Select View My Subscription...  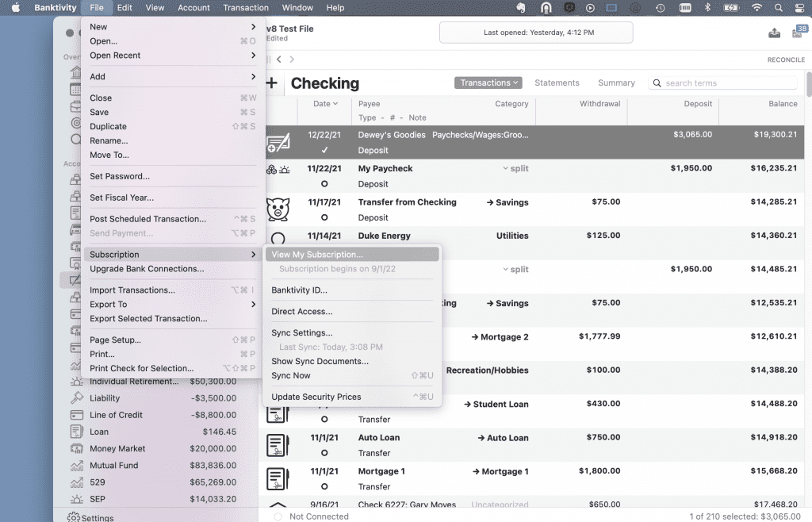tap(352, 255)
